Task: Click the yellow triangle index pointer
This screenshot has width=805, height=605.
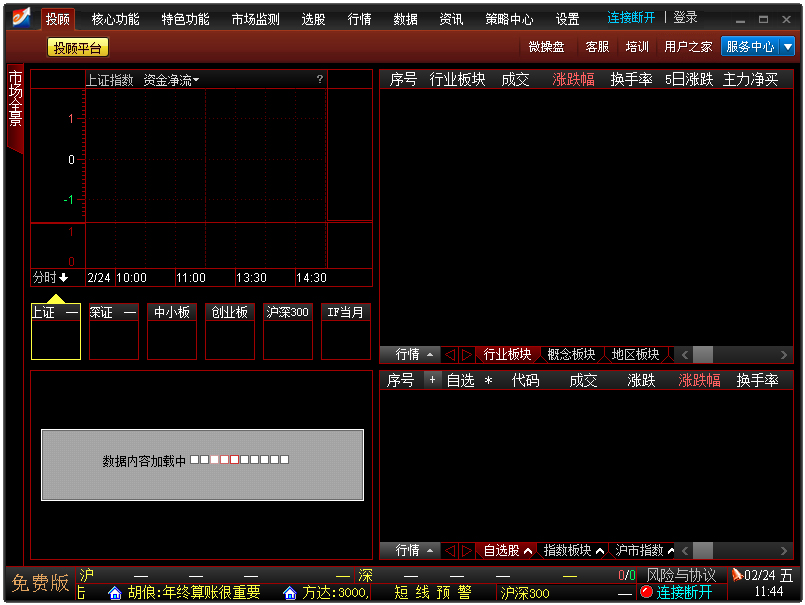Action: click(55, 298)
